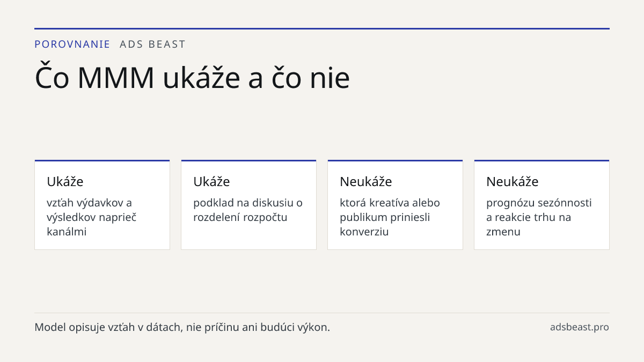Open the card about prognózu sezónnosti

point(541,205)
